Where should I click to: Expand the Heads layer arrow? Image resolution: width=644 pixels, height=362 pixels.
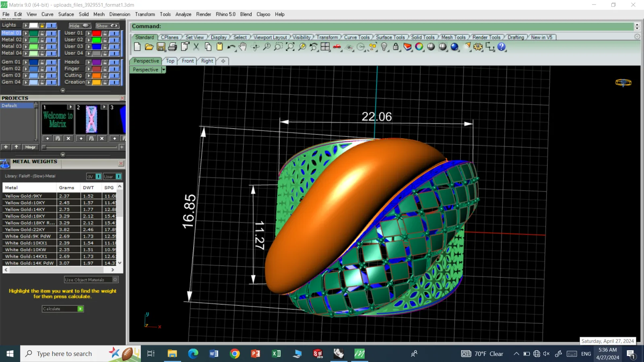(89, 62)
